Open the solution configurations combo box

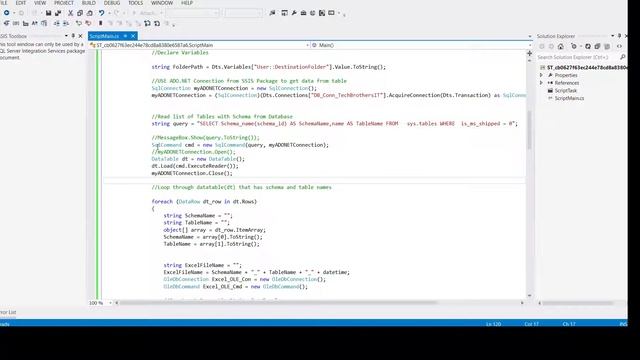(193, 13)
